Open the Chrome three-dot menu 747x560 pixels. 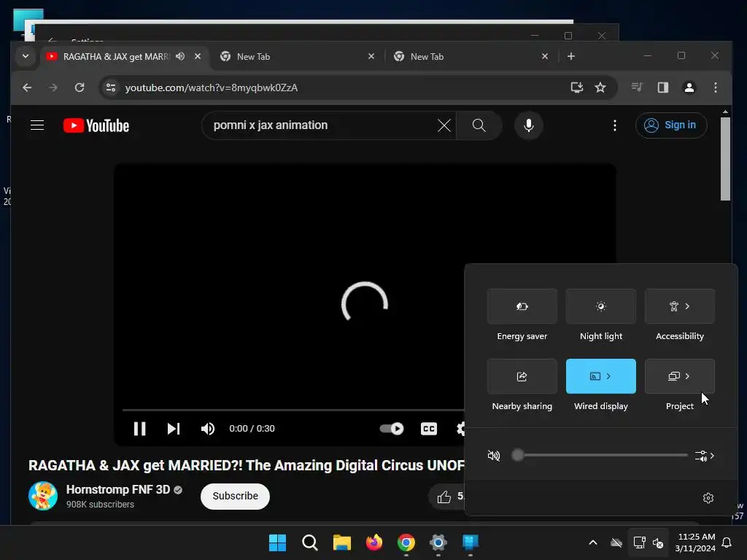click(716, 87)
